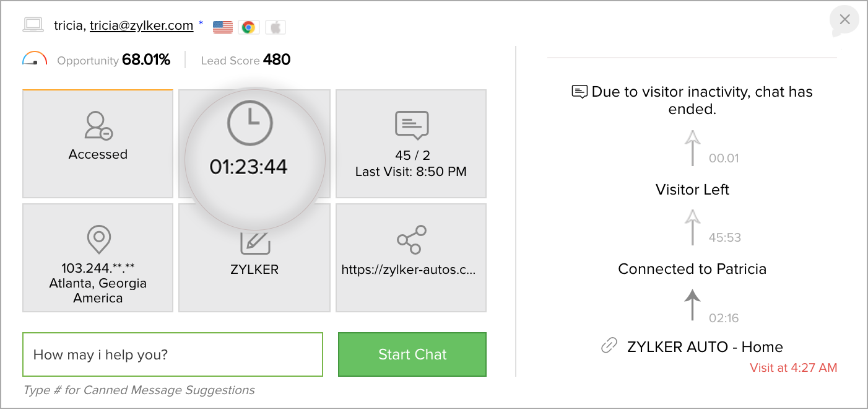Open tricia@zylker.com email link
The width and height of the screenshot is (868, 409).
pos(141,25)
